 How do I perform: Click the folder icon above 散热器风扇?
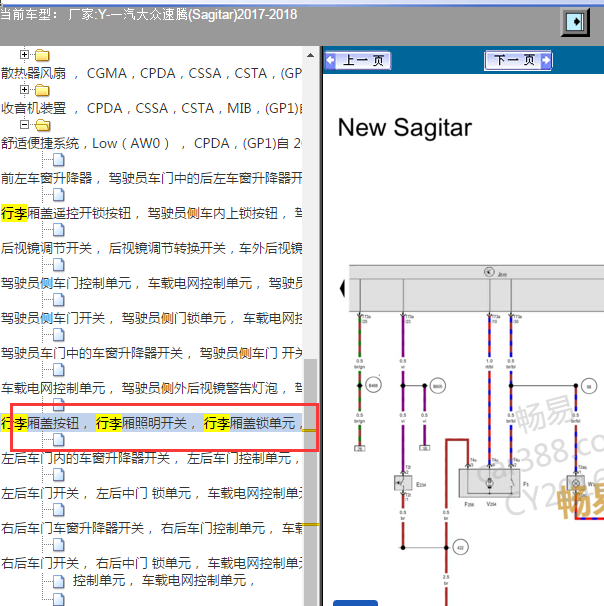[x=42, y=55]
